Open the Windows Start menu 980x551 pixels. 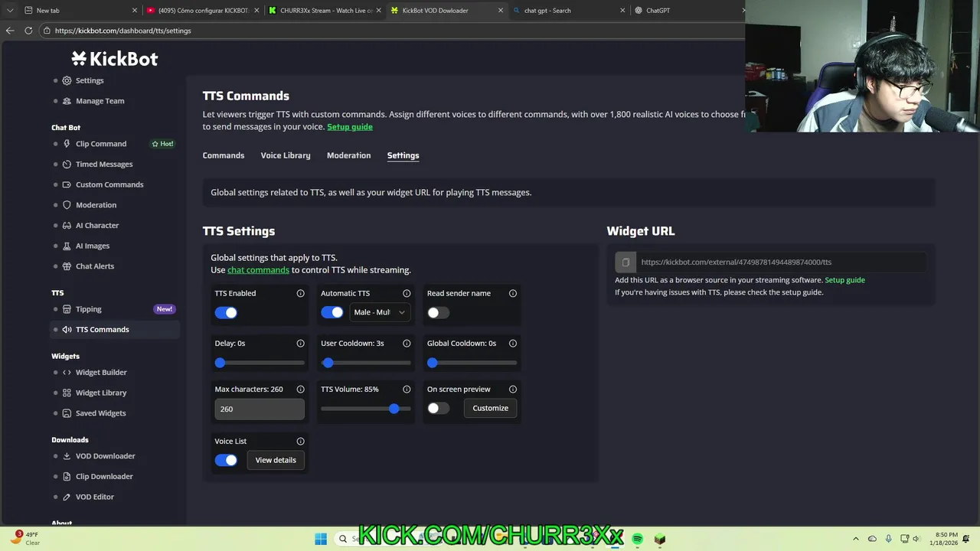321,539
